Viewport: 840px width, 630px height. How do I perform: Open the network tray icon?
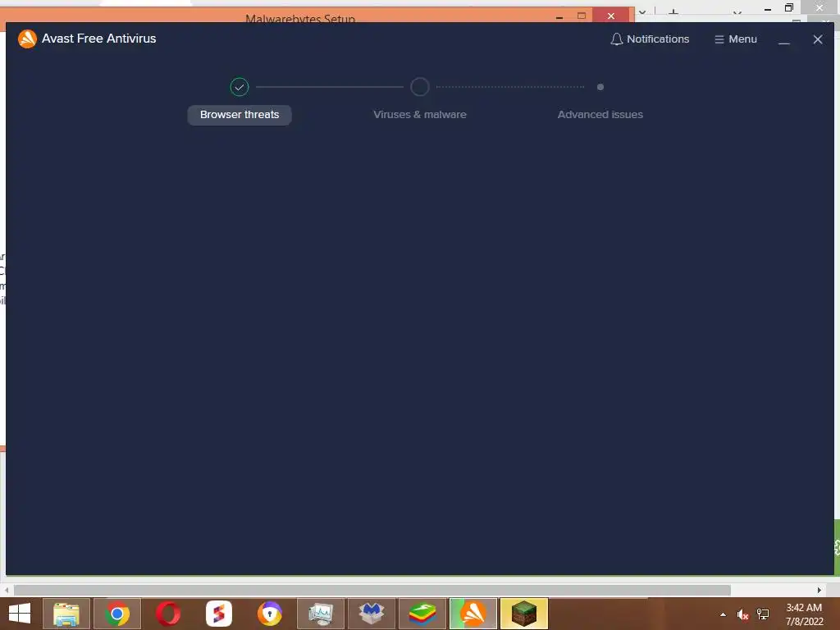(x=762, y=614)
